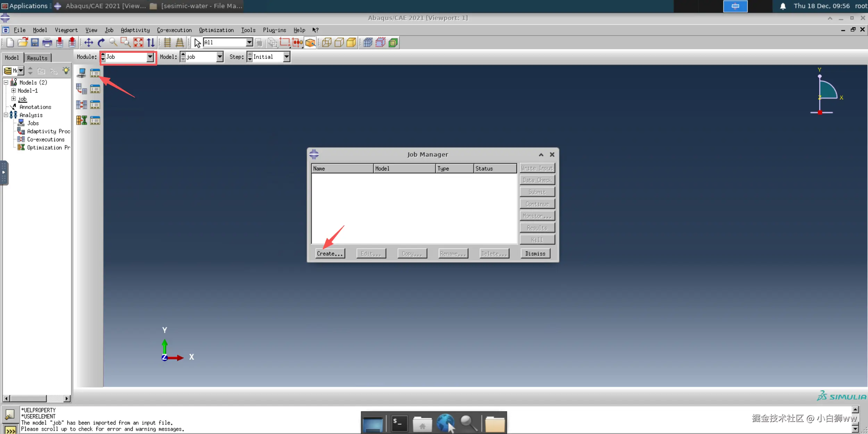
Task: Toggle the model tree lightbulb filter
Action: point(66,71)
